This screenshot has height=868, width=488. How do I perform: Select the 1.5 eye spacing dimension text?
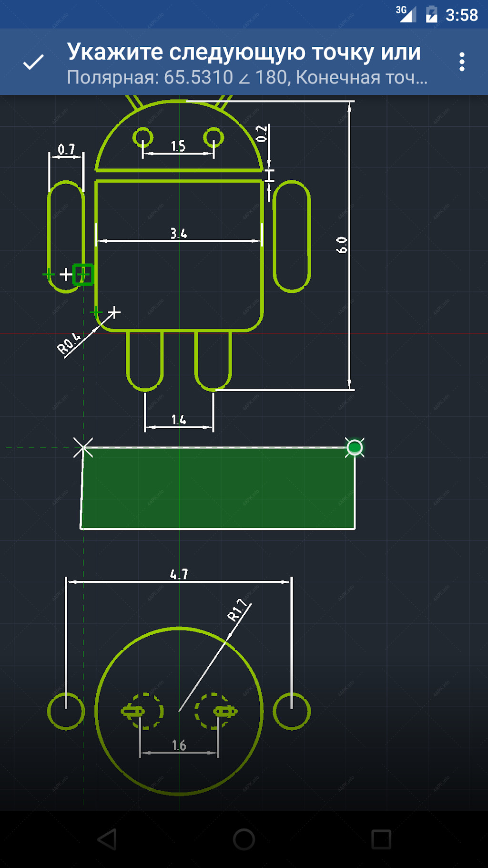click(x=178, y=146)
